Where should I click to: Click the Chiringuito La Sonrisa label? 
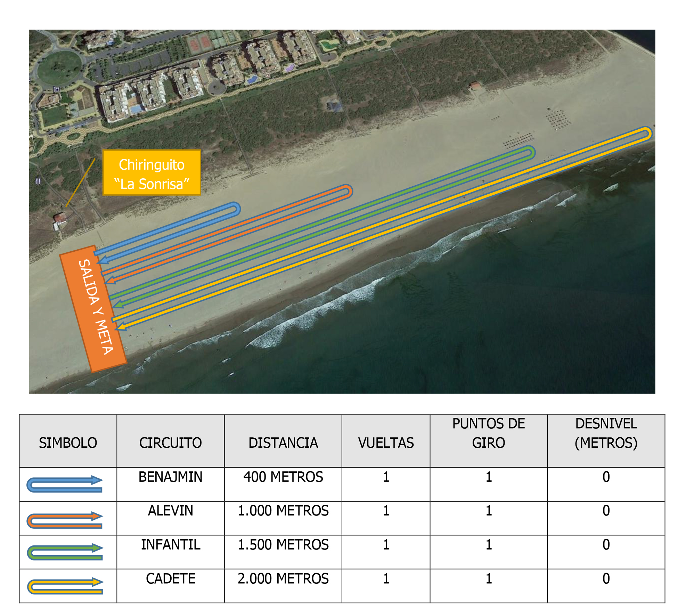click(152, 173)
